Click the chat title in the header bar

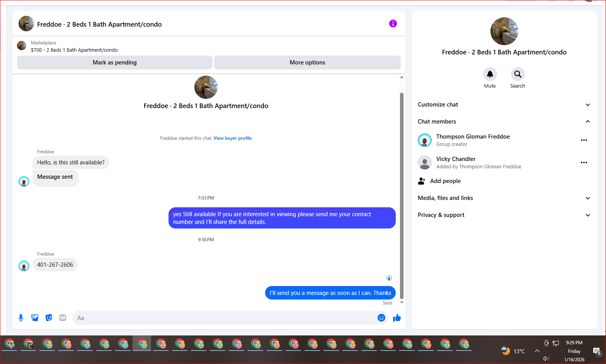tap(99, 24)
